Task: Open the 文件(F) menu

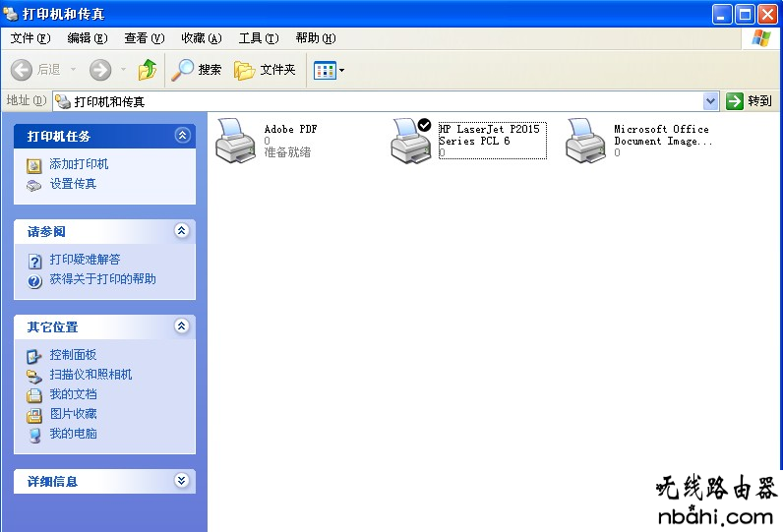Action: (x=30, y=38)
